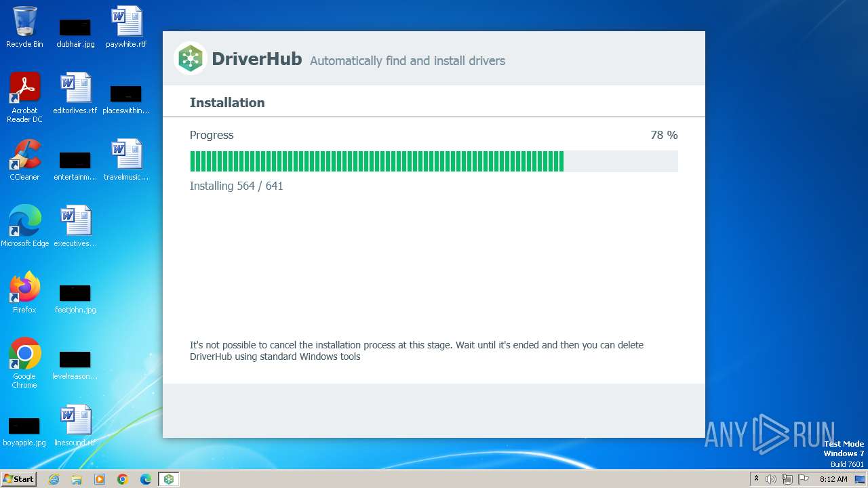Open the Recycle Bin desktop icon
This screenshot has width=868, height=488.
(24, 27)
